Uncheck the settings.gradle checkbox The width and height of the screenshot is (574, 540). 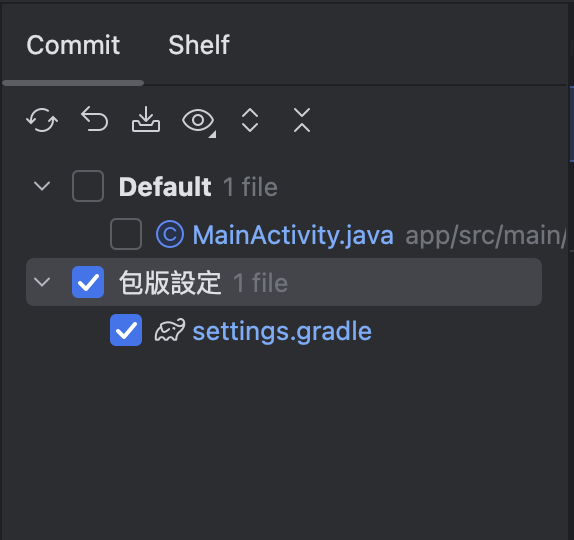click(126, 330)
